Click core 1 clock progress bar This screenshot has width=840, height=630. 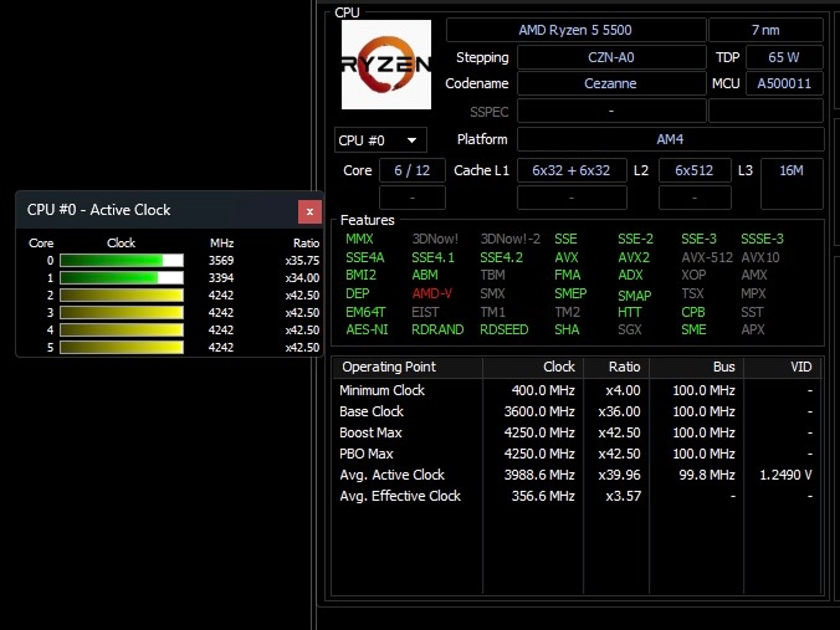point(121,278)
